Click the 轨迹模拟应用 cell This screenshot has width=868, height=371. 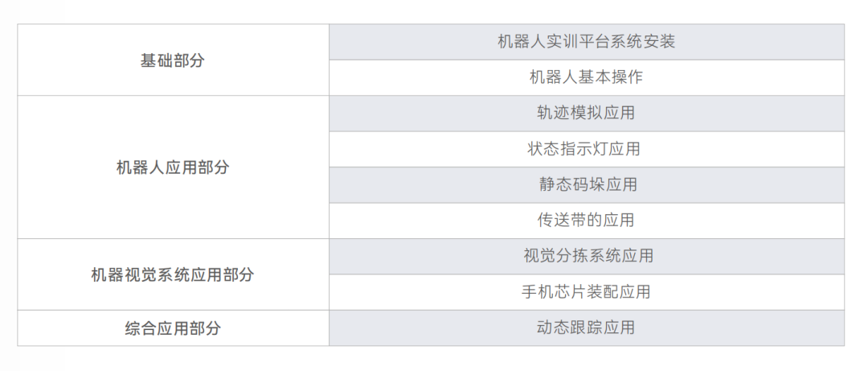tap(586, 113)
